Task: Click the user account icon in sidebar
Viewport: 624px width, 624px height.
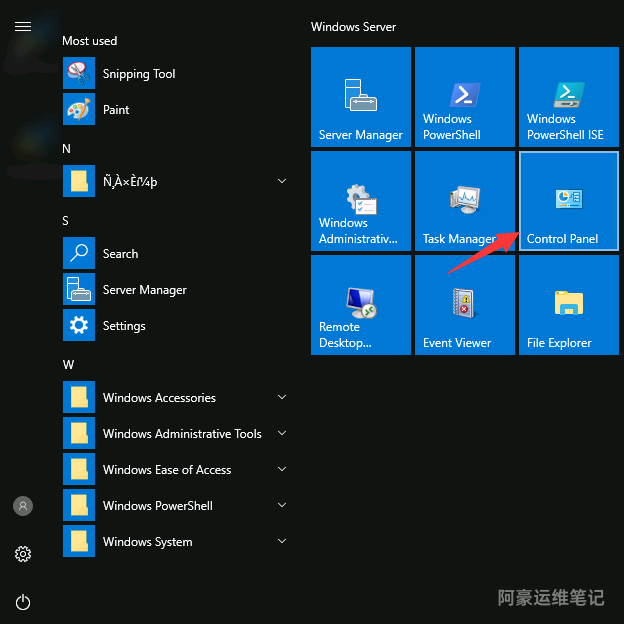Action: pos(23,506)
